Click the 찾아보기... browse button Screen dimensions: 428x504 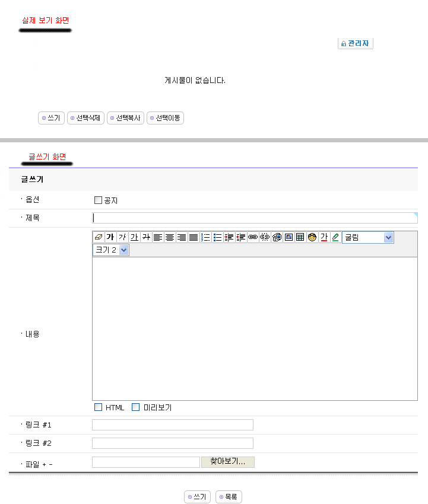click(228, 462)
